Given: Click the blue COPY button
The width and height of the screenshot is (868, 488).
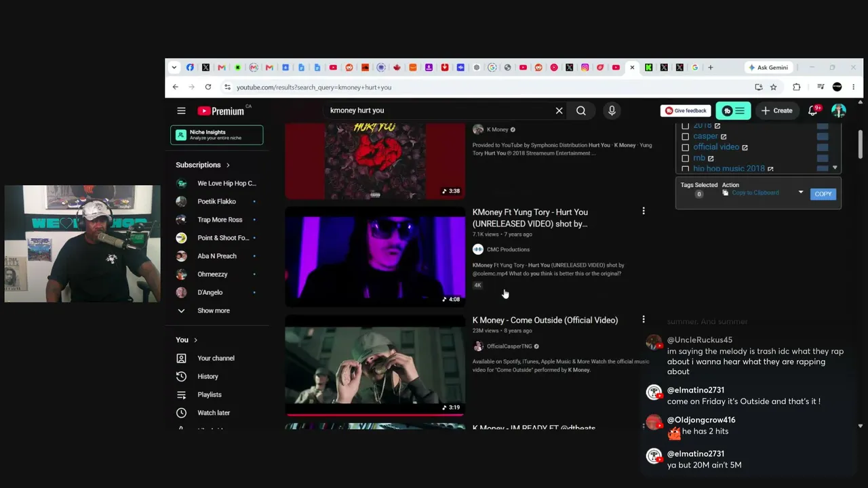Looking at the screenshot, I should point(823,194).
